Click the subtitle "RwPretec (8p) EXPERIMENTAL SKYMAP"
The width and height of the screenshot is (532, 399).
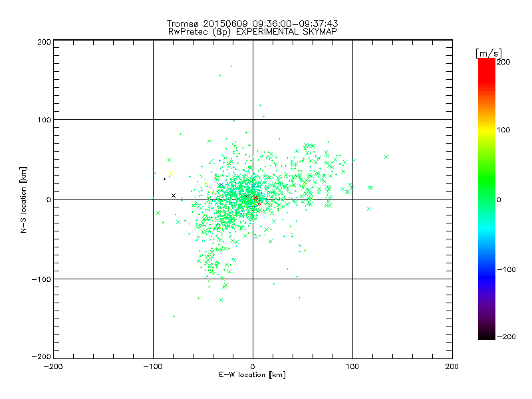click(x=253, y=32)
